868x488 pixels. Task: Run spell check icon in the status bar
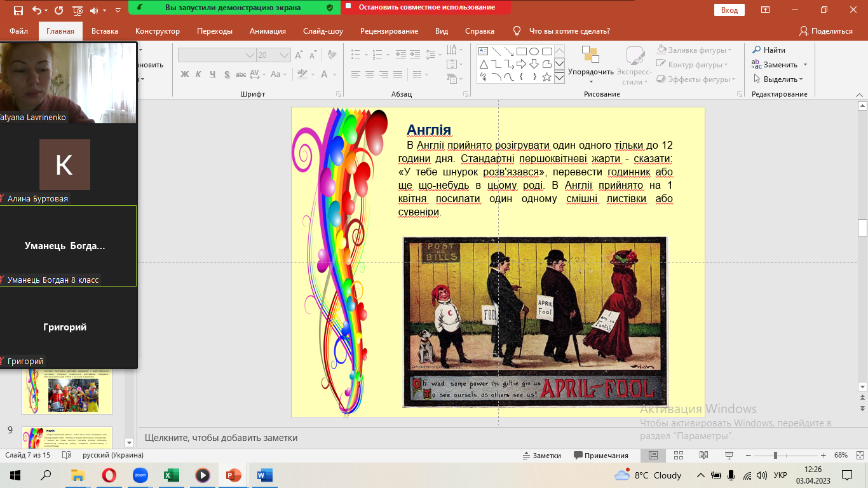pyautogui.click(x=67, y=456)
